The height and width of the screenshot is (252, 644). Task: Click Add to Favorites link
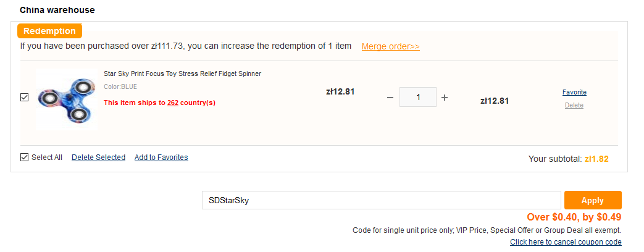[x=161, y=157]
